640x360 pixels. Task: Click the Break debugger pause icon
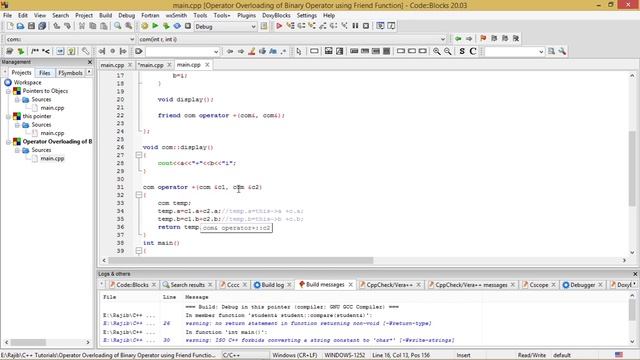click(355, 26)
